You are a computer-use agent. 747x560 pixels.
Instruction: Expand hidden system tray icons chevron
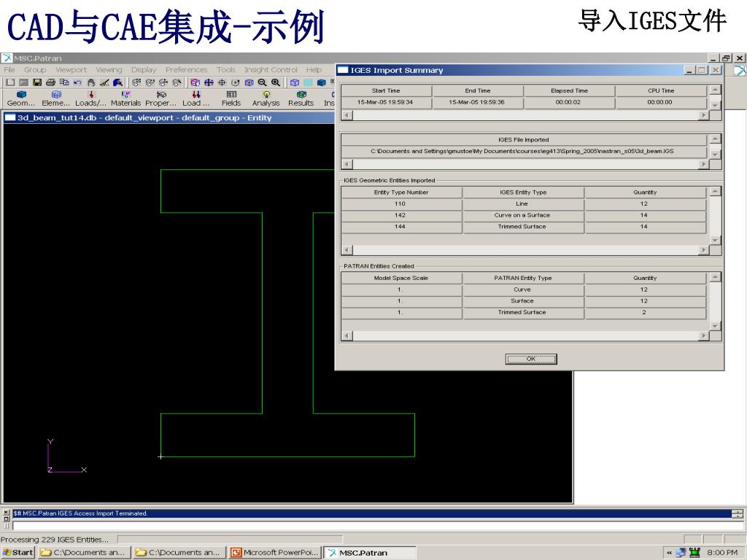[x=670, y=553]
